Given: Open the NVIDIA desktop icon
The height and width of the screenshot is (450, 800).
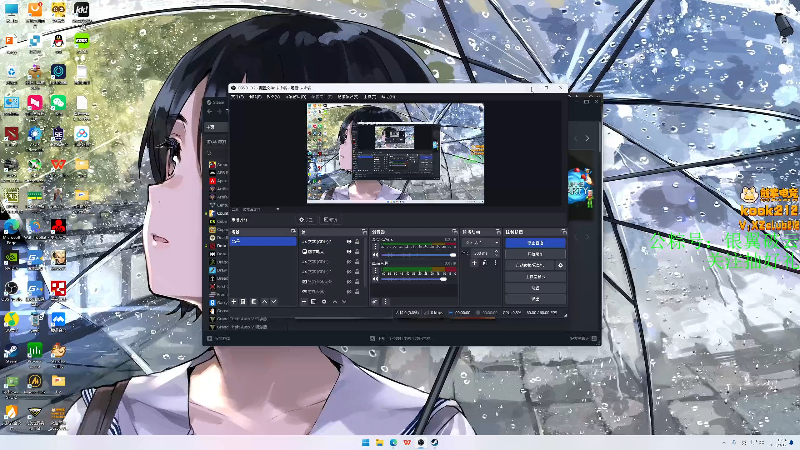Looking at the screenshot, I should [x=11, y=258].
